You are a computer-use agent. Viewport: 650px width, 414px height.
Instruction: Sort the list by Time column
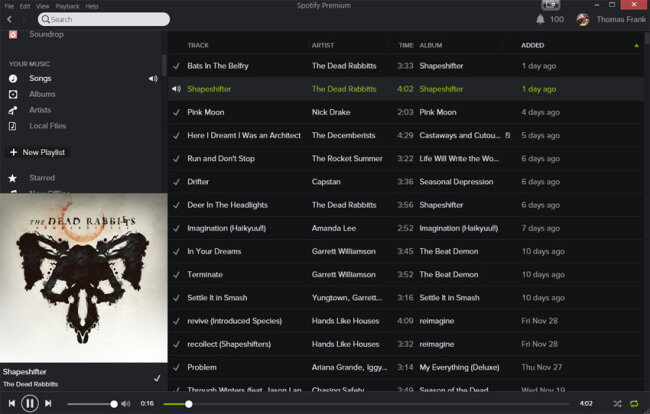(406, 45)
